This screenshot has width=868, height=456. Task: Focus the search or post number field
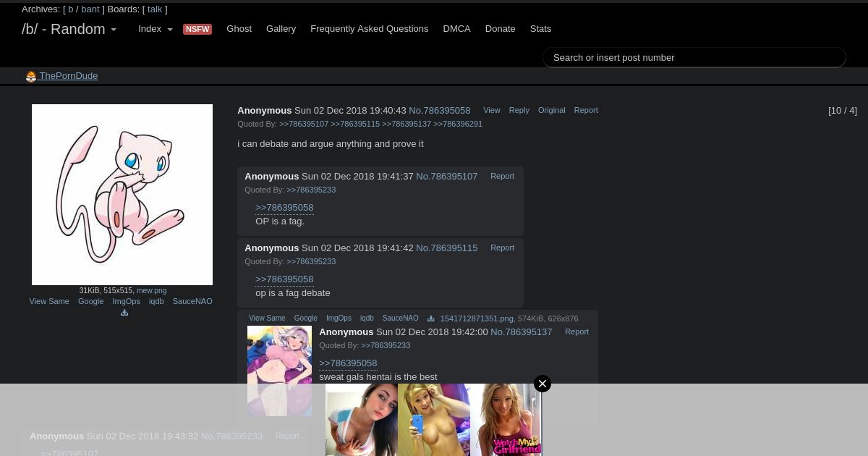click(x=694, y=57)
